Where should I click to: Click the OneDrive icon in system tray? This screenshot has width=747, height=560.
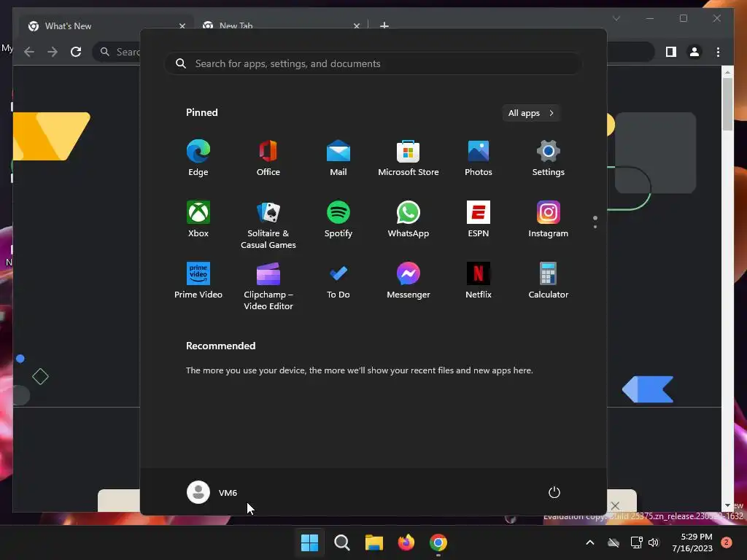pyautogui.click(x=614, y=542)
